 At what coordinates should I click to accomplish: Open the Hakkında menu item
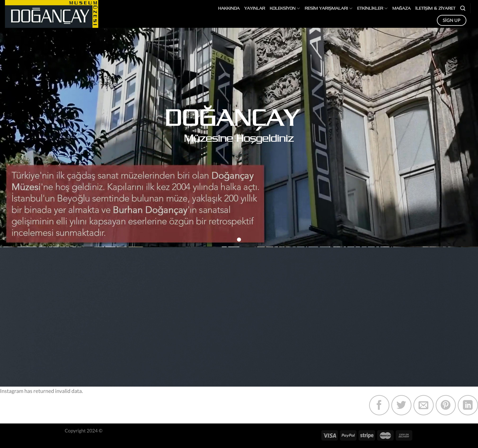tap(229, 8)
